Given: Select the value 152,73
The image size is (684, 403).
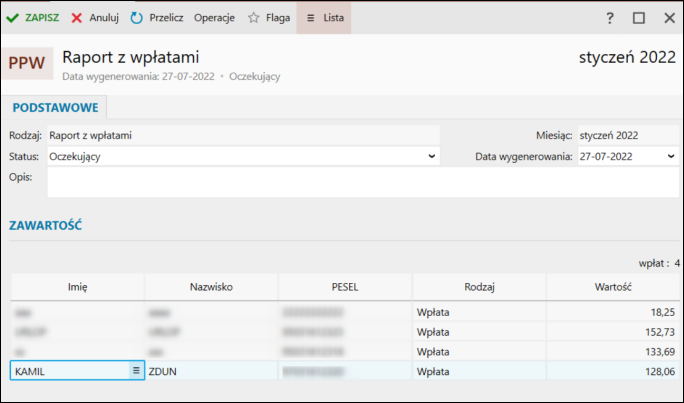Looking at the screenshot, I should (x=660, y=332).
